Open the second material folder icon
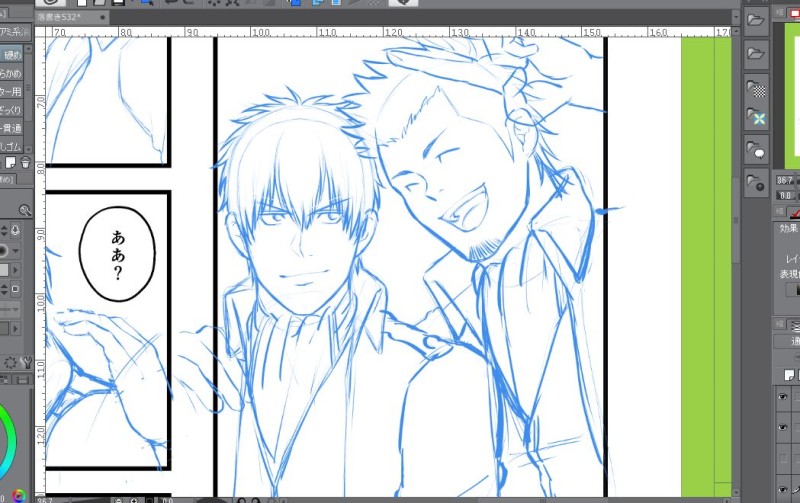The image size is (800, 503). pos(756,53)
